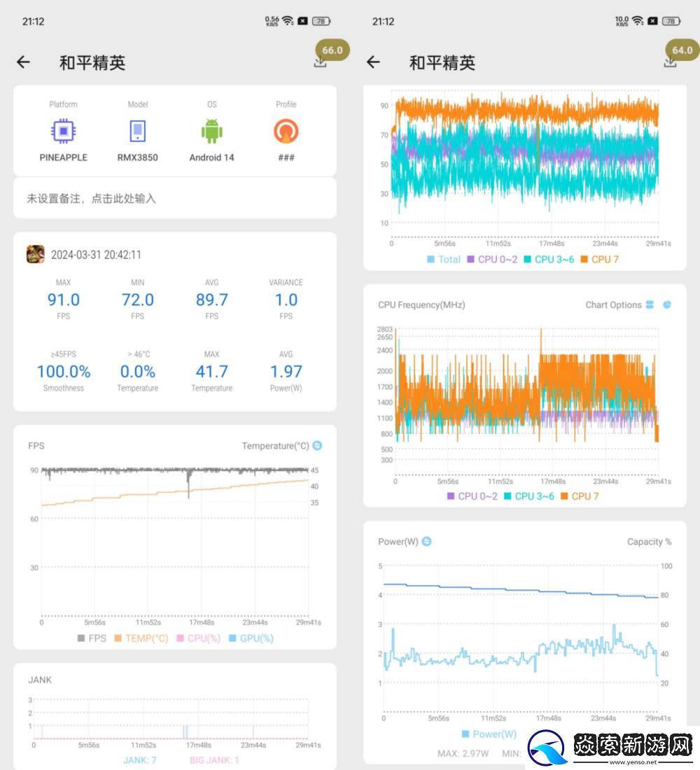Tap the VARIANCE 1.0 FPS value
This screenshot has width=700, height=770.
(286, 300)
